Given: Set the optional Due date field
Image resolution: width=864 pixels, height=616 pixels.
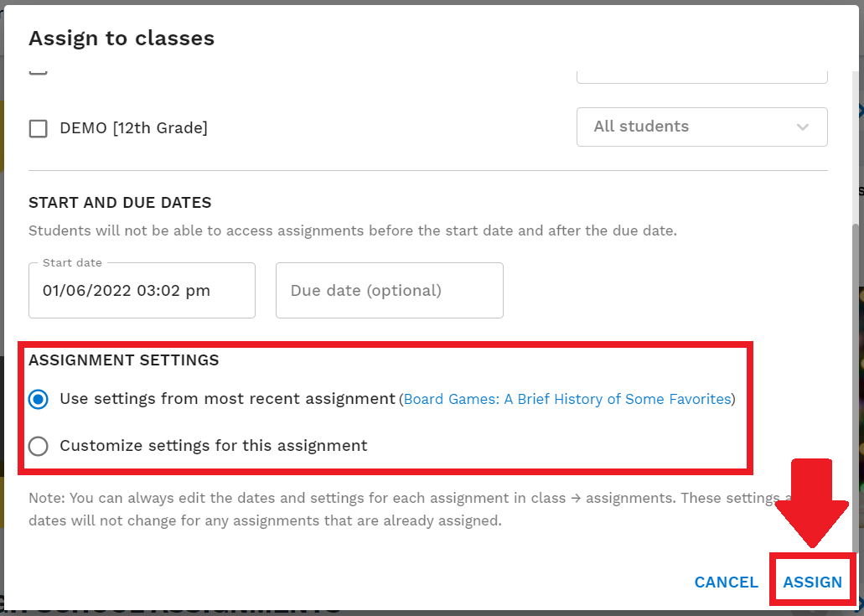Looking at the screenshot, I should pyautogui.click(x=390, y=290).
